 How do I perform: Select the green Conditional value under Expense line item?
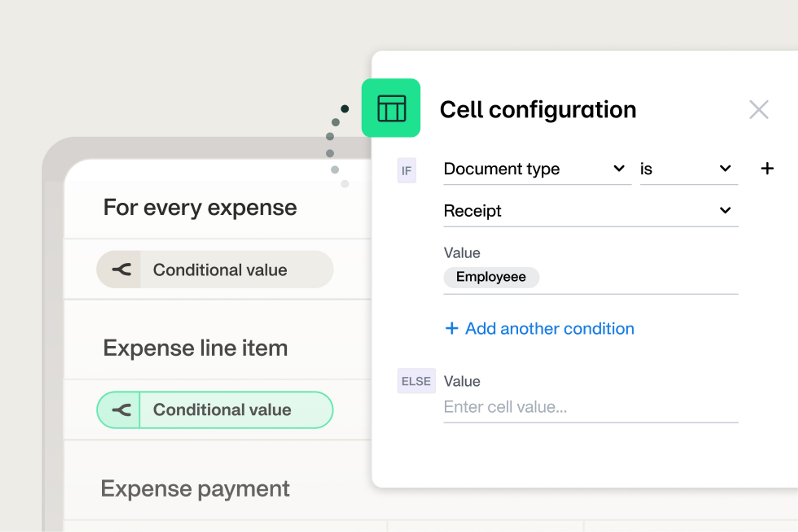215,410
